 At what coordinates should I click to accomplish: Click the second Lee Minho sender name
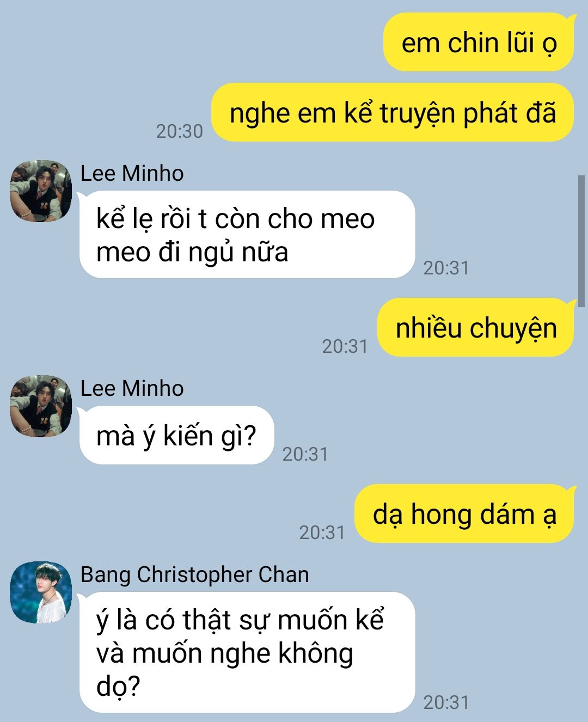coord(132,388)
